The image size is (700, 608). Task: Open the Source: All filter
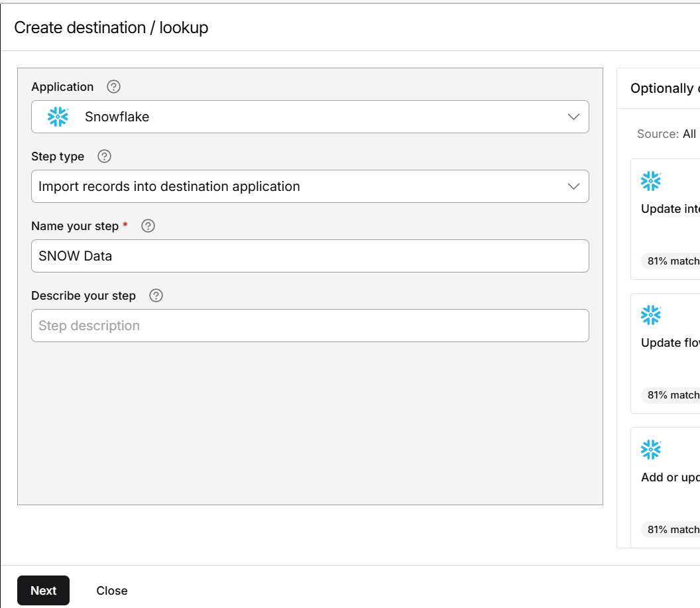click(666, 134)
